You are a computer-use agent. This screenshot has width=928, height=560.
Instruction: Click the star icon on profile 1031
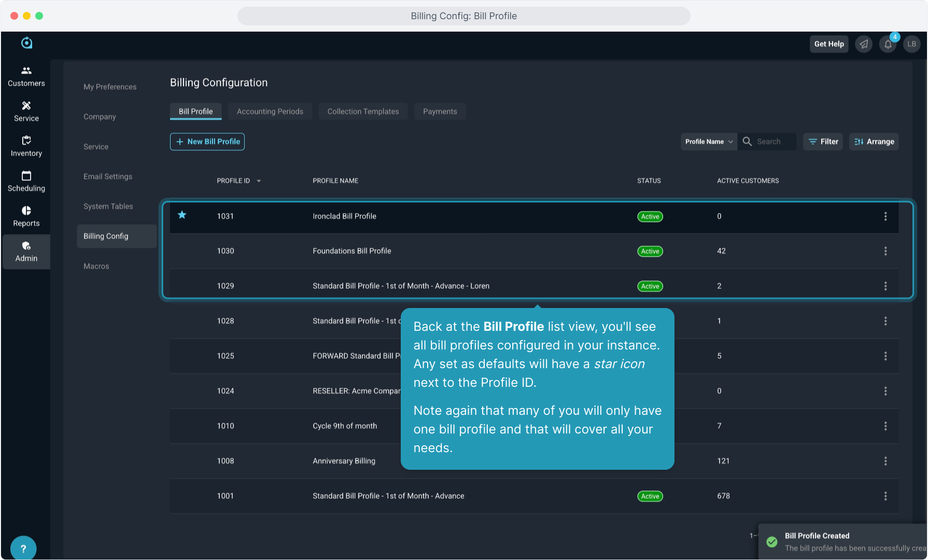[182, 215]
